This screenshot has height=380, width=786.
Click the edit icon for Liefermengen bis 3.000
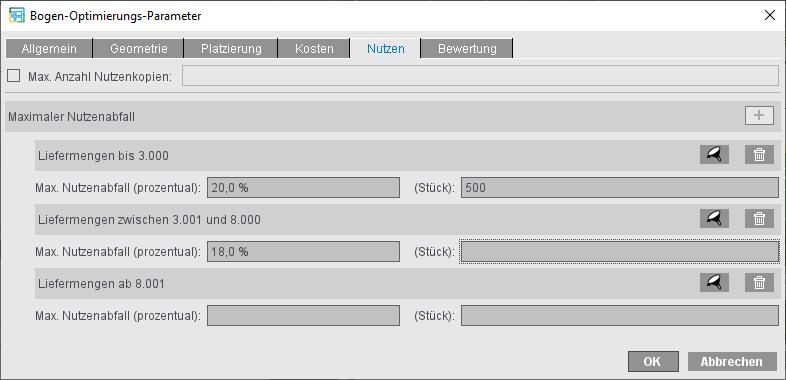pos(714,155)
